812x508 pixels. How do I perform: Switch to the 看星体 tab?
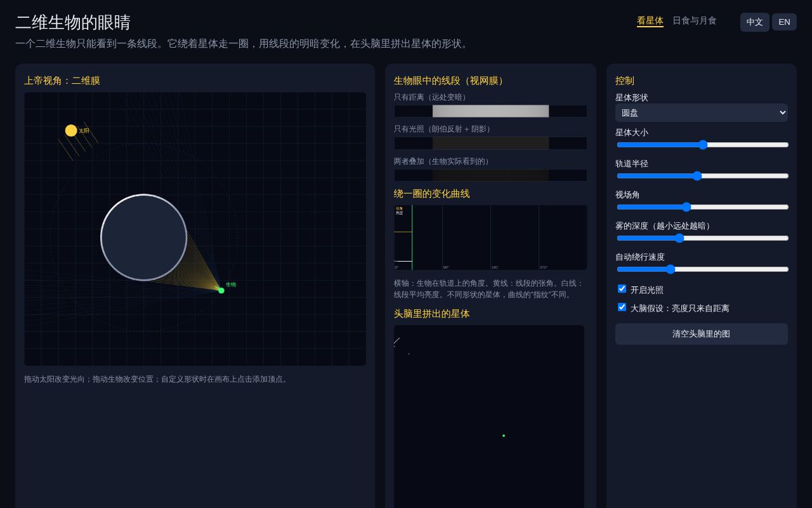pyautogui.click(x=650, y=21)
